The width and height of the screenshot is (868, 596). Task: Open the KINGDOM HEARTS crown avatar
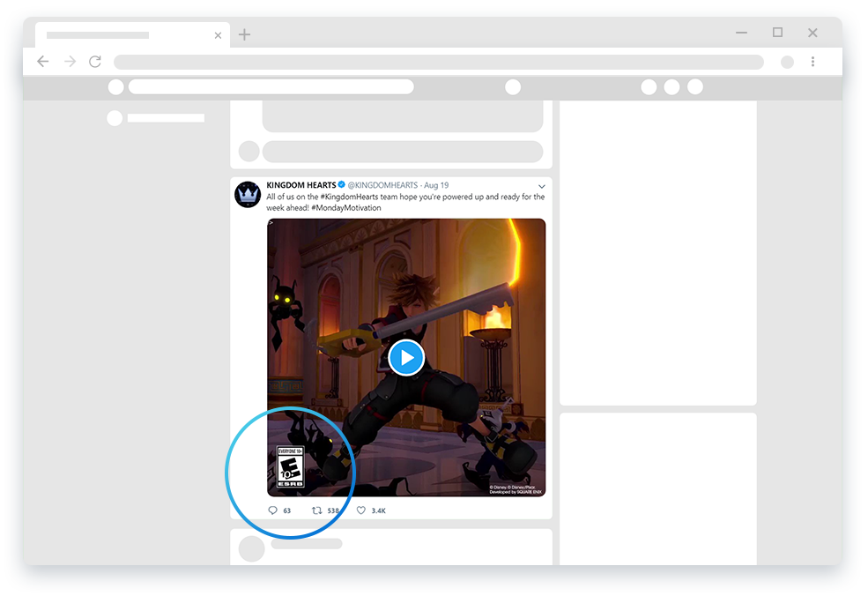[x=248, y=195]
